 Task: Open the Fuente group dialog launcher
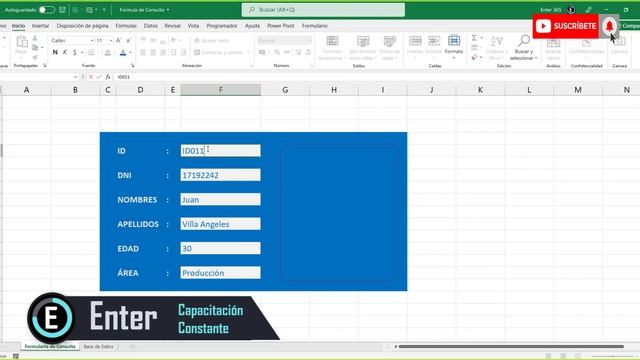click(133, 66)
